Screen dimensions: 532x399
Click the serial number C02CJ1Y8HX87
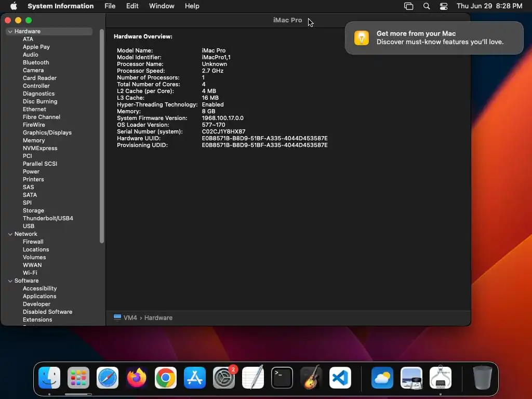click(x=223, y=131)
